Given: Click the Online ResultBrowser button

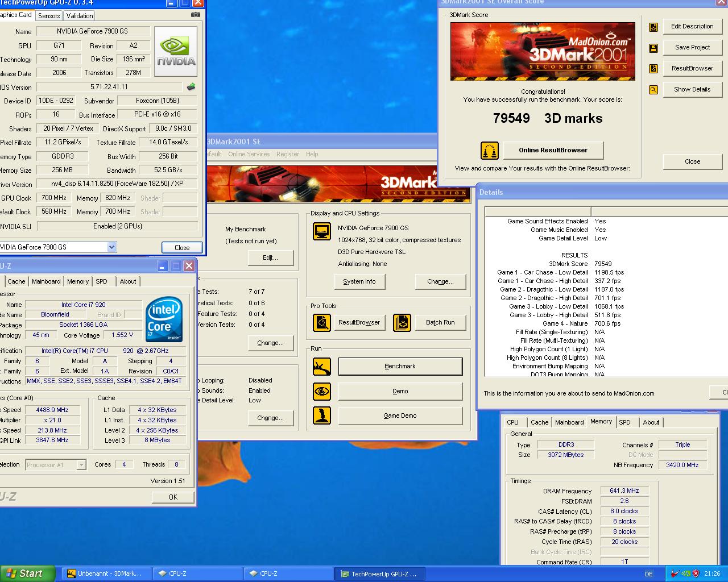Looking at the screenshot, I should coord(553,151).
